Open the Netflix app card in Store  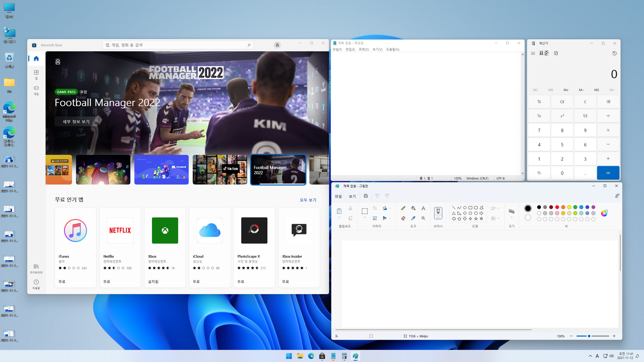click(120, 247)
